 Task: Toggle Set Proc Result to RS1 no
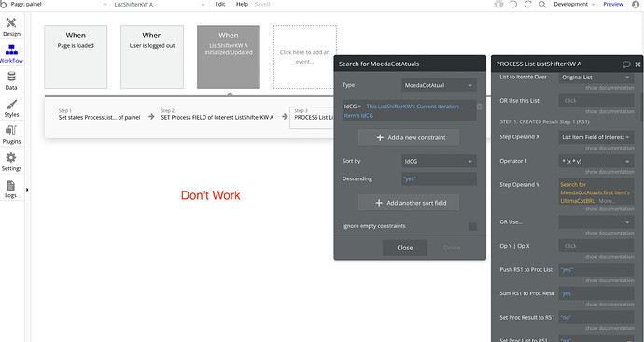click(596, 318)
